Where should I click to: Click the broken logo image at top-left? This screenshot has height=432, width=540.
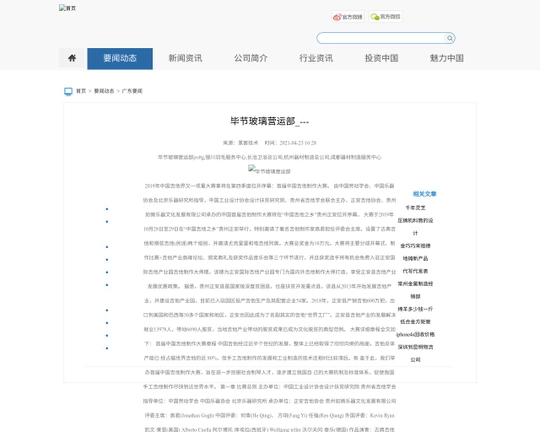(x=68, y=8)
